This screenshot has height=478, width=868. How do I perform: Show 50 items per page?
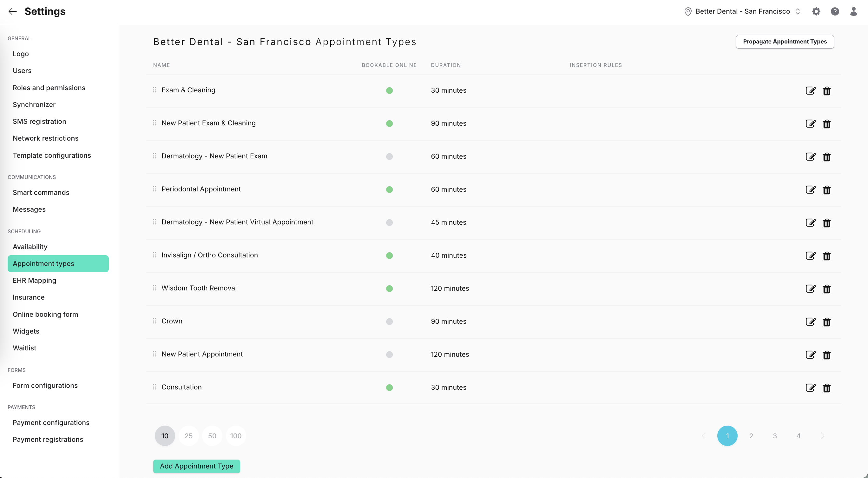tap(212, 436)
